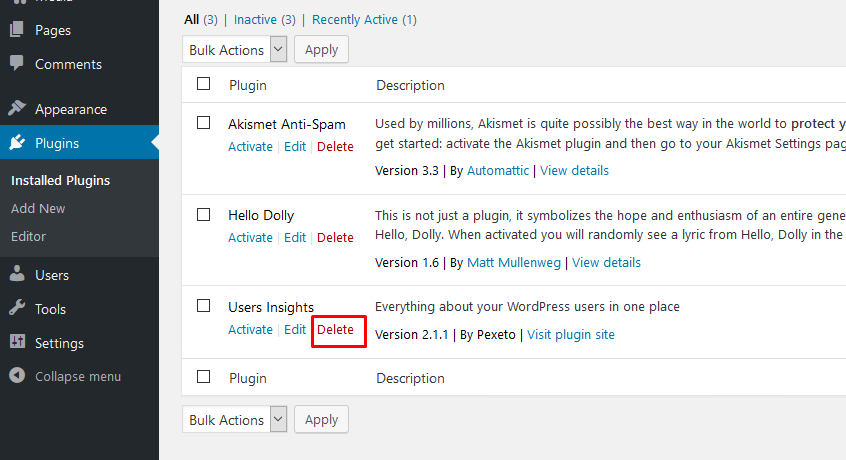Open the bottom Bulk Actions dropdown

click(x=235, y=420)
